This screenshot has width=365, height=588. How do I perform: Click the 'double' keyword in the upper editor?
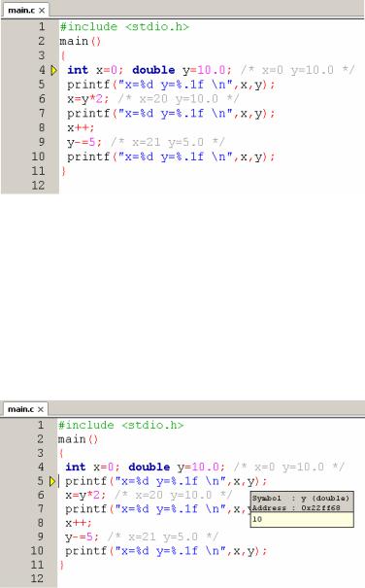point(153,70)
